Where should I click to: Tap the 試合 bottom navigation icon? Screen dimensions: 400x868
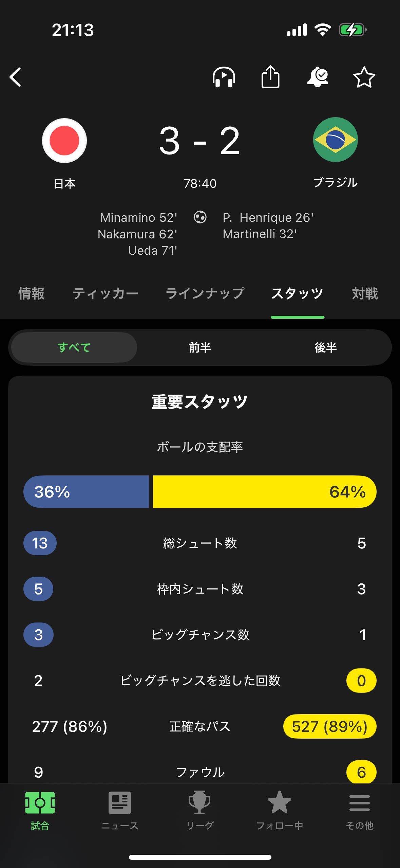[x=40, y=810]
